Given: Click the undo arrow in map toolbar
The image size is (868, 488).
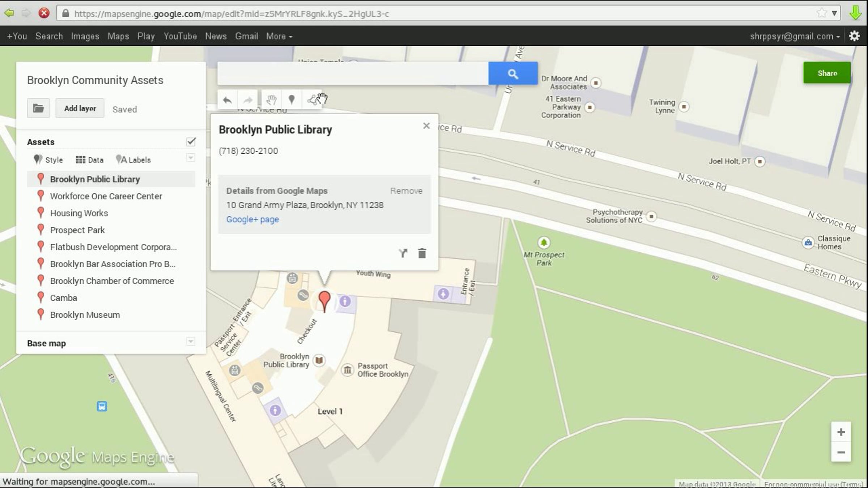Looking at the screenshot, I should tap(227, 100).
